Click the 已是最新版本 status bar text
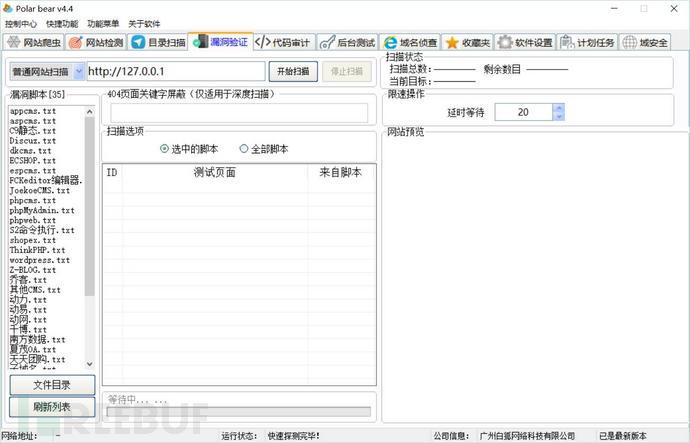This screenshot has height=443, width=690. point(623,436)
